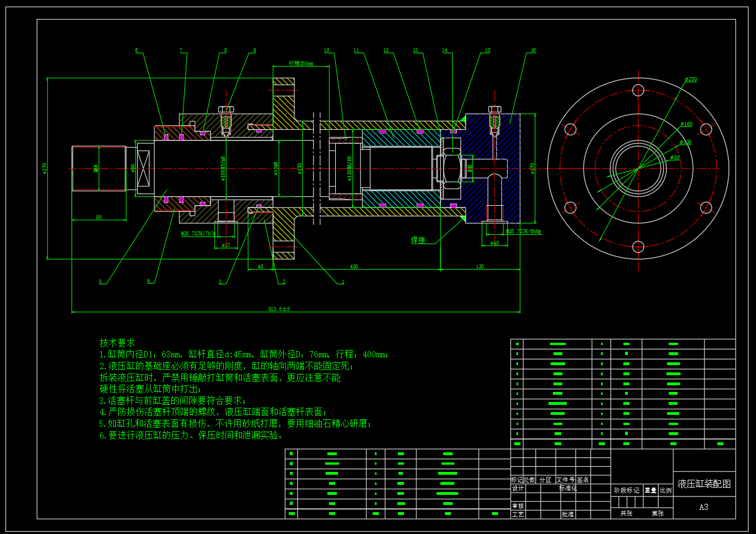
Task: Click technical note 3 about 活塞杆与前缸盖
Action: [x=172, y=401]
